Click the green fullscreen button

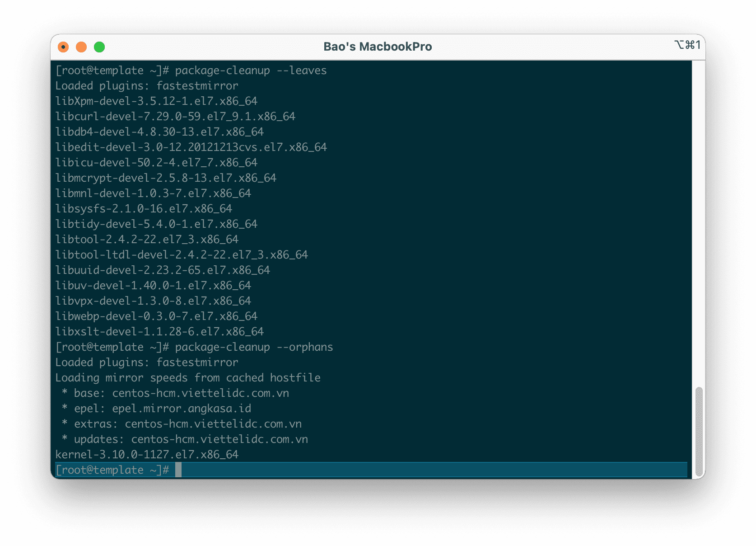[98, 47]
